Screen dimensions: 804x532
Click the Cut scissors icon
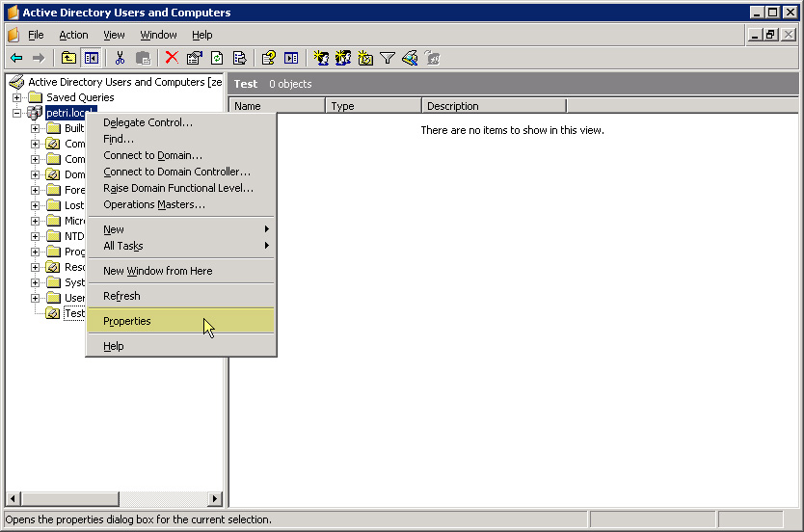tap(120, 58)
